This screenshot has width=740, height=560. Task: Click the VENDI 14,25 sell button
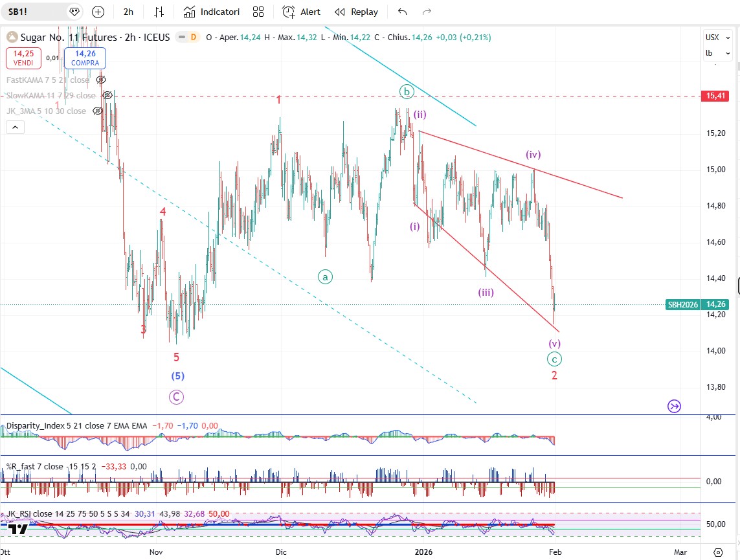[x=24, y=58]
